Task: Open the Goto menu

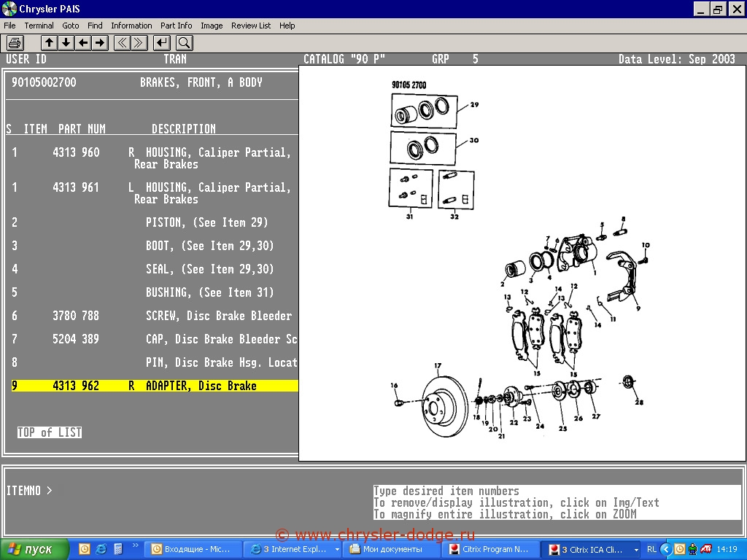Action: (71, 26)
